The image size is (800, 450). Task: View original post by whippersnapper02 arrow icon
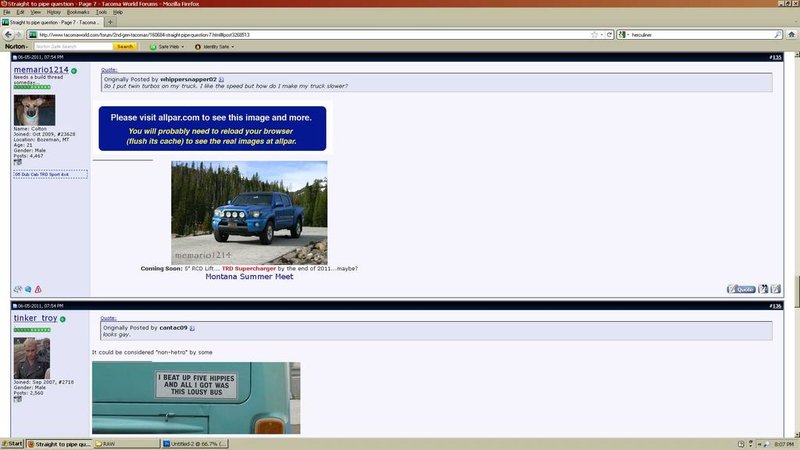click(221, 80)
